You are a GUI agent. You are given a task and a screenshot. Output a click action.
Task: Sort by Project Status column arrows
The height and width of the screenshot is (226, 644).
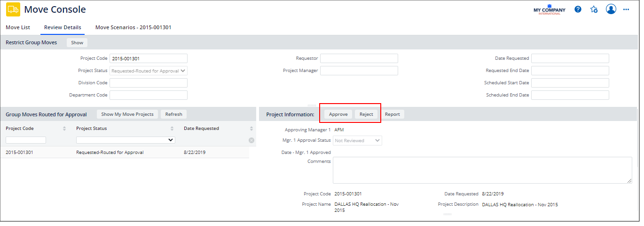click(172, 129)
